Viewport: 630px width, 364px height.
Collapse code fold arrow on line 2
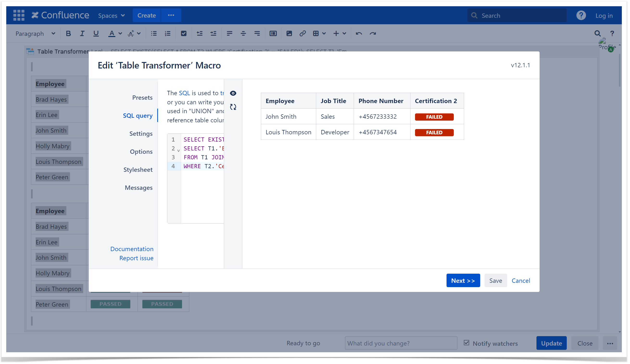[x=178, y=151]
